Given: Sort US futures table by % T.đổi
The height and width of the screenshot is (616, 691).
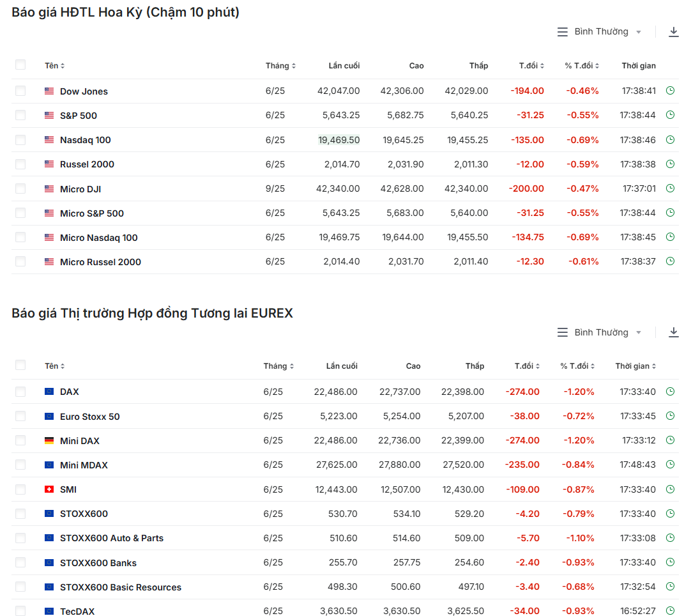Looking at the screenshot, I should (582, 66).
